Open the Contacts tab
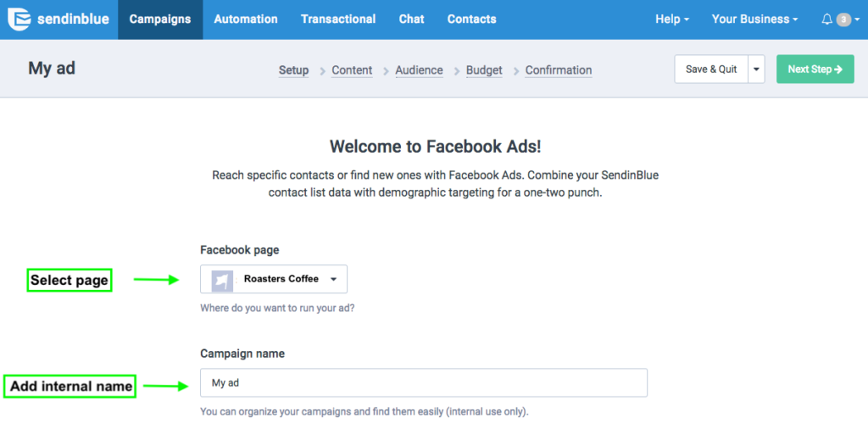This screenshot has height=423, width=868. pyautogui.click(x=471, y=19)
